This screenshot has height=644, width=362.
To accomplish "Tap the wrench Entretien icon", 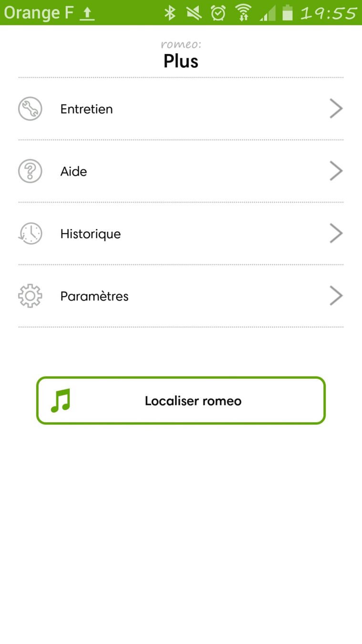I will (30, 109).
